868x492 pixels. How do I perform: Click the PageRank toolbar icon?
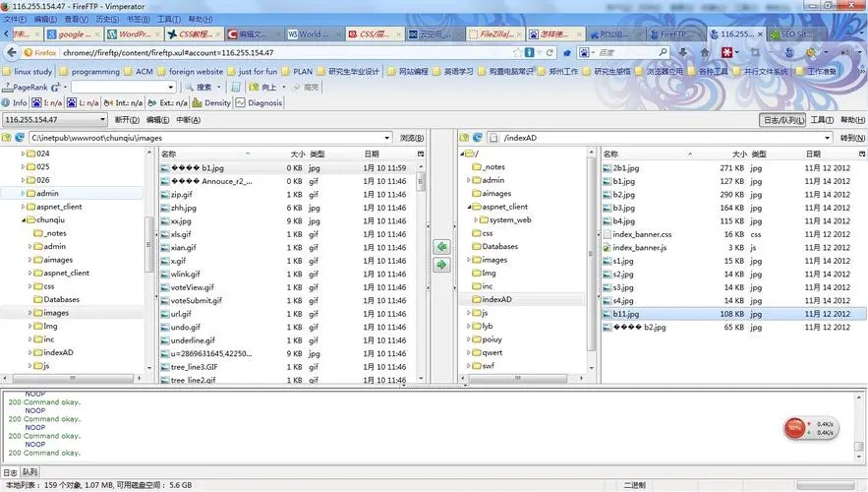tap(7, 87)
